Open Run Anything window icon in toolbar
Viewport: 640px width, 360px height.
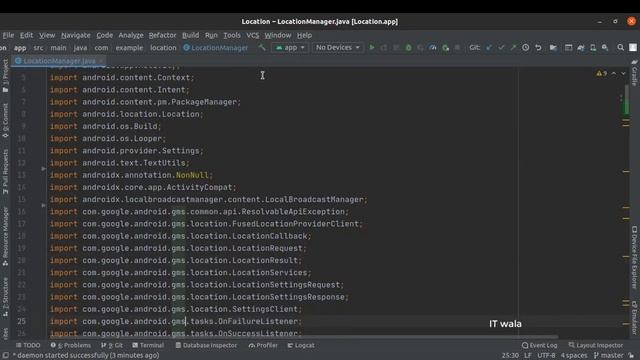point(568,48)
